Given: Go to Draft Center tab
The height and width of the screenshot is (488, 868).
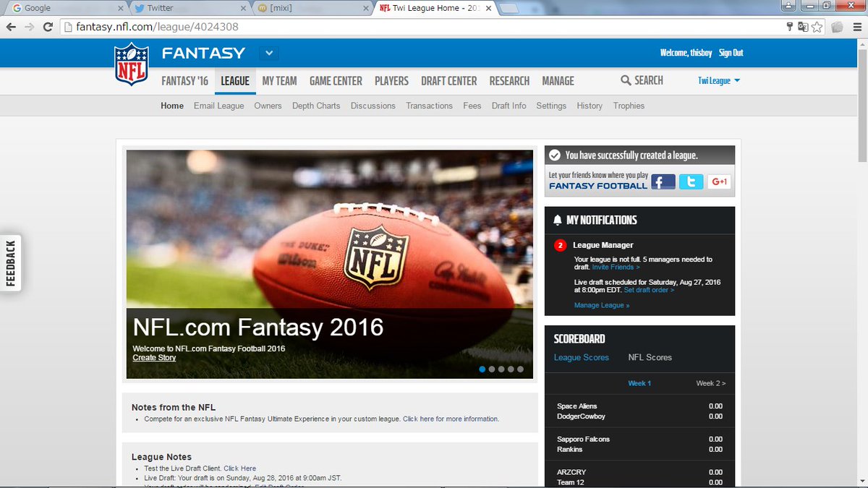Looking at the screenshot, I should tap(449, 81).
